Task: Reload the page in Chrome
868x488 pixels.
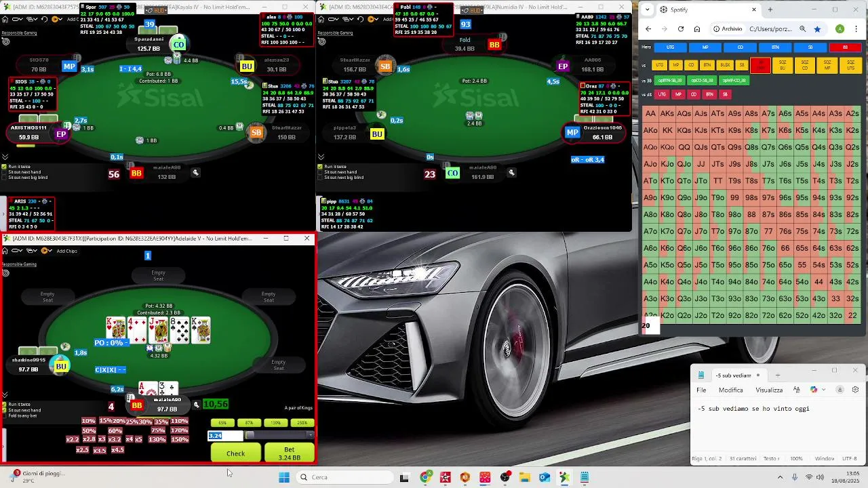Action: tap(681, 29)
